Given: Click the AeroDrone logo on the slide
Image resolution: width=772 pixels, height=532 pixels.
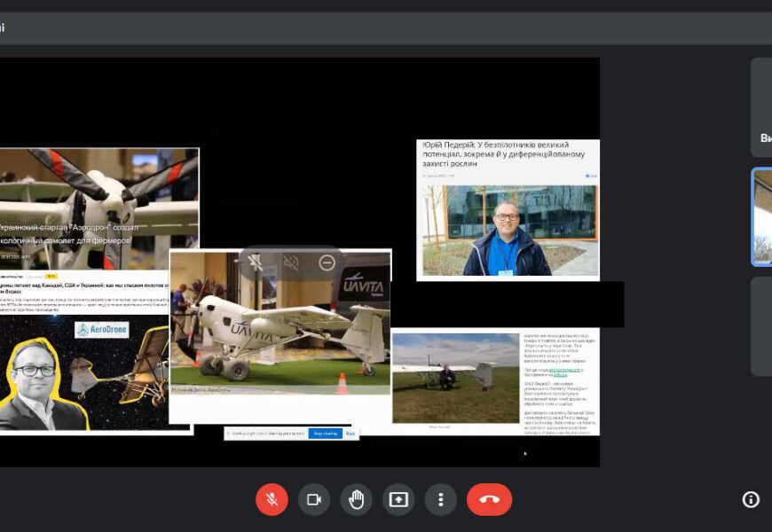Looking at the screenshot, I should click(102, 330).
